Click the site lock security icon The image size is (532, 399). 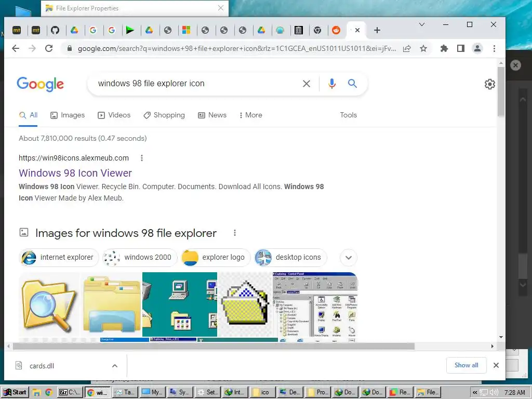70,48
